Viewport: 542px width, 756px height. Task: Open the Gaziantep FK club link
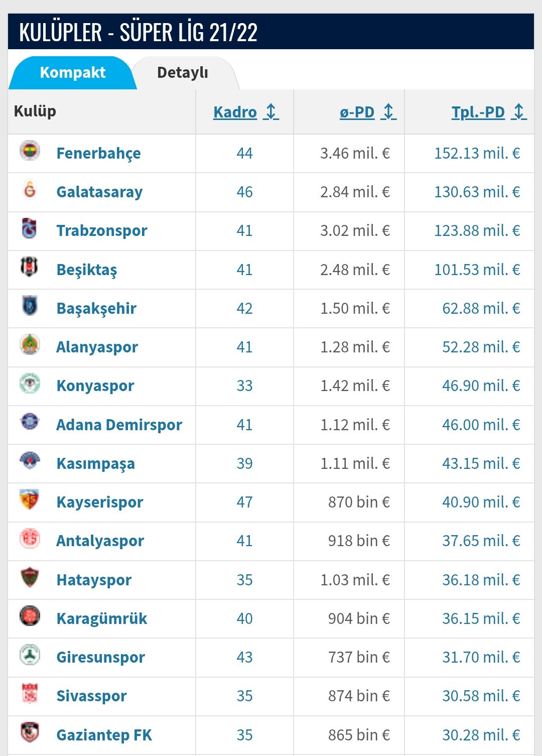coord(104,735)
